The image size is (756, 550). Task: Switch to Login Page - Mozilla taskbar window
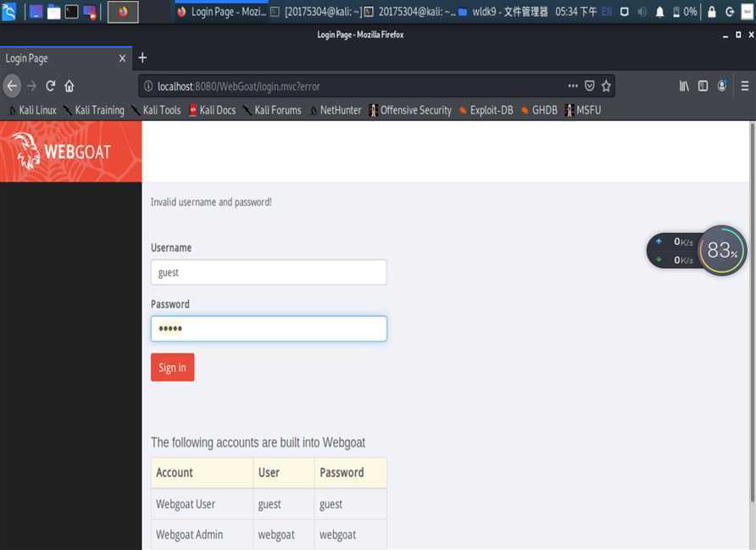pos(221,12)
